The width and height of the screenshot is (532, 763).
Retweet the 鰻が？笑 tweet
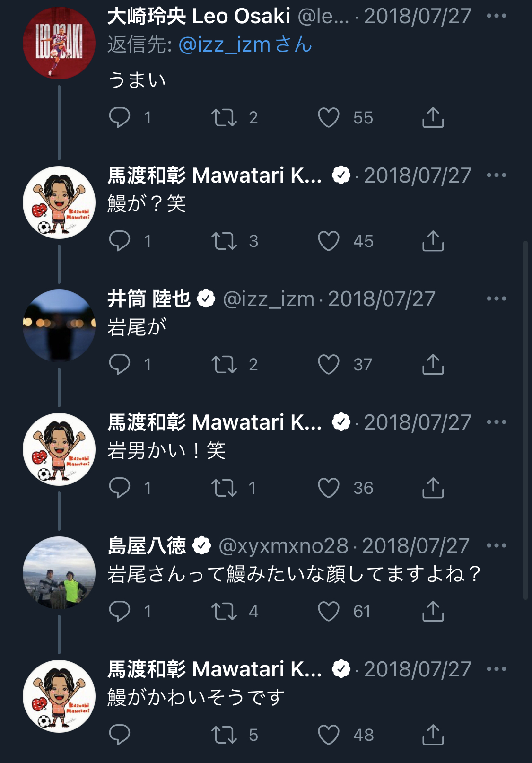click(224, 241)
